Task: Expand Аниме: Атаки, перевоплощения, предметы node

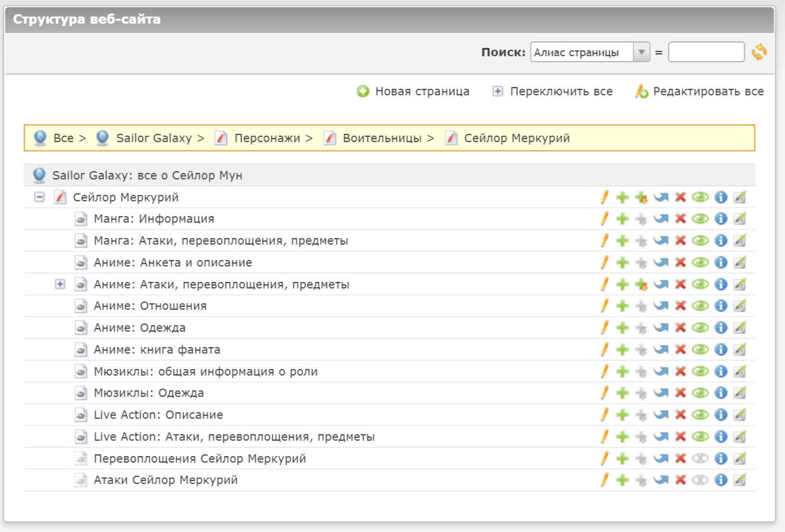Action: 60,284
